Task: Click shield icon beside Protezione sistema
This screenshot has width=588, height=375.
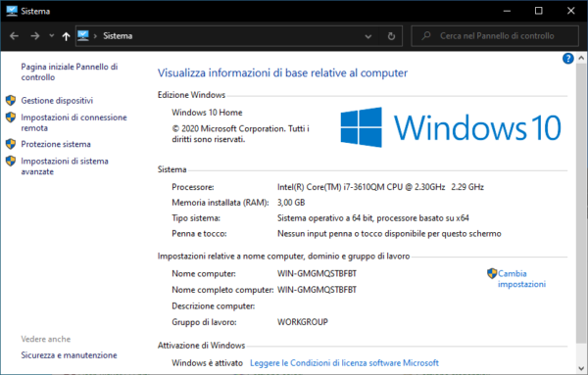Action: [x=11, y=144]
